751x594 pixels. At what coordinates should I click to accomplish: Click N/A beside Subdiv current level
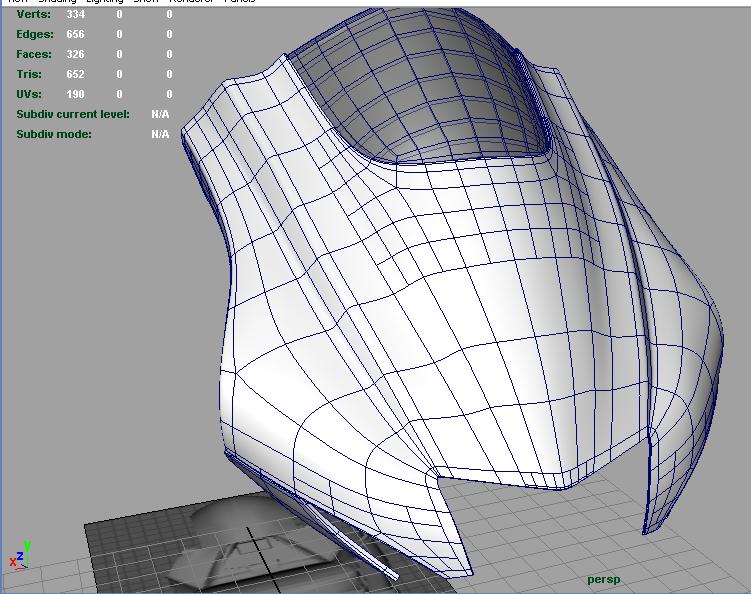[x=160, y=114]
